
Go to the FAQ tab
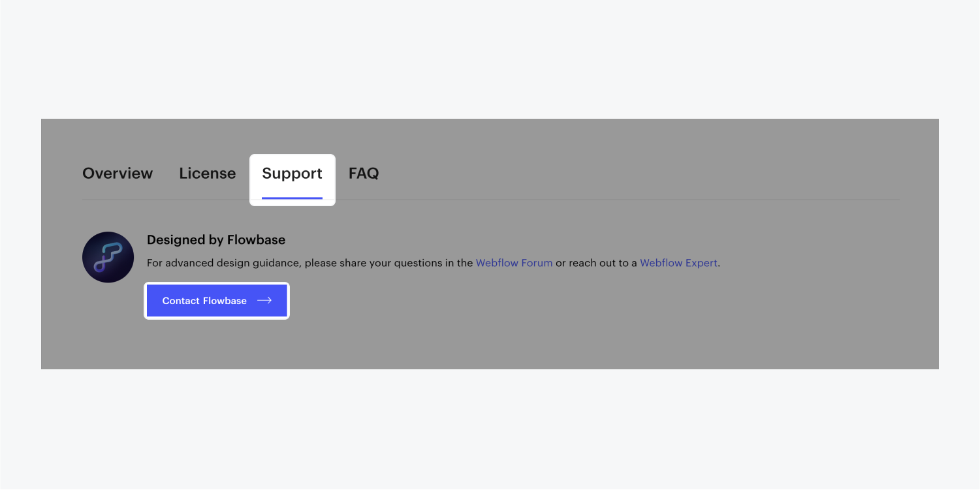point(364,174)
